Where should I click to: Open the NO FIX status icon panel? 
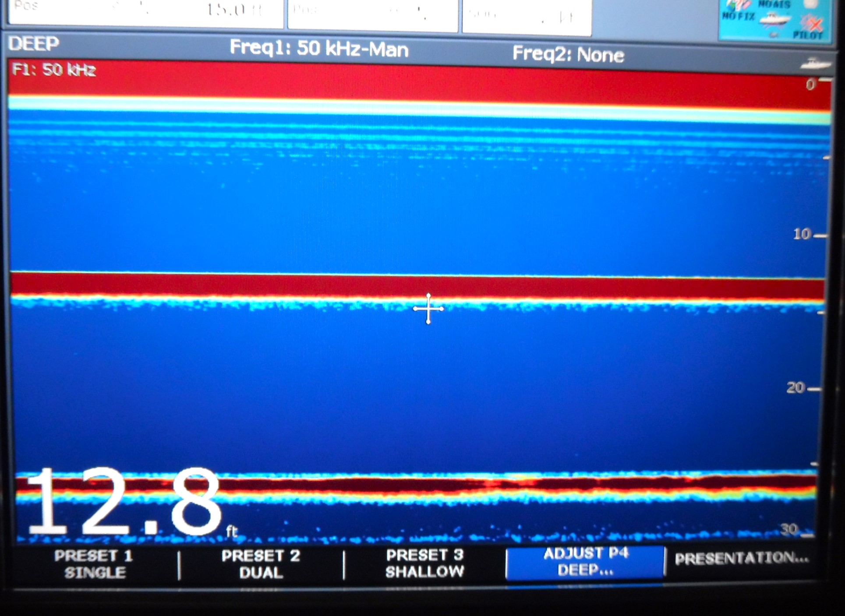(x=739, y=16)
